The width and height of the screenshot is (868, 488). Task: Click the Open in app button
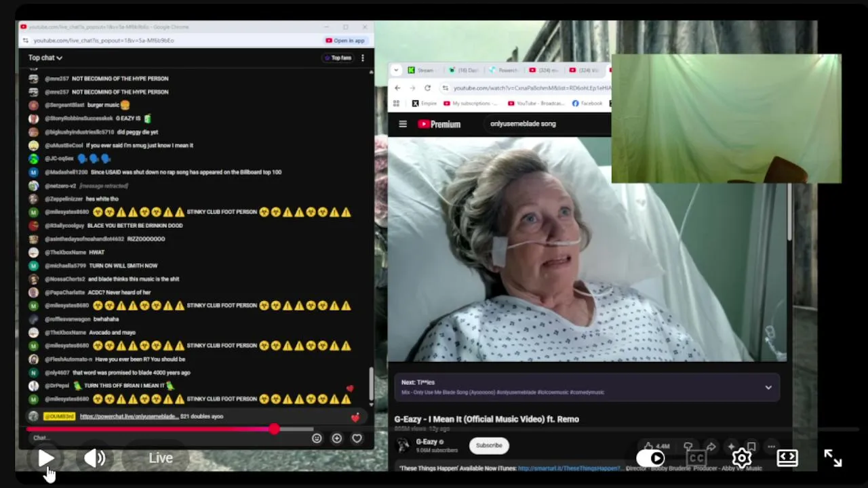[x=345, y=41]
